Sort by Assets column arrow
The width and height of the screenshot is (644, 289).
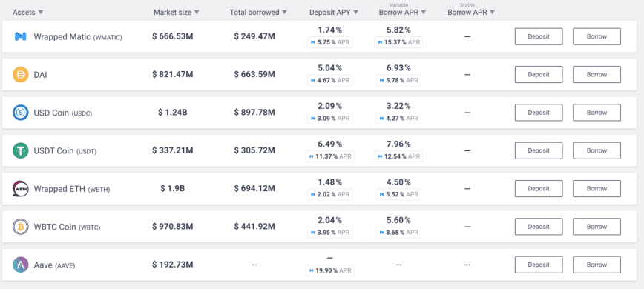point(40,13)
